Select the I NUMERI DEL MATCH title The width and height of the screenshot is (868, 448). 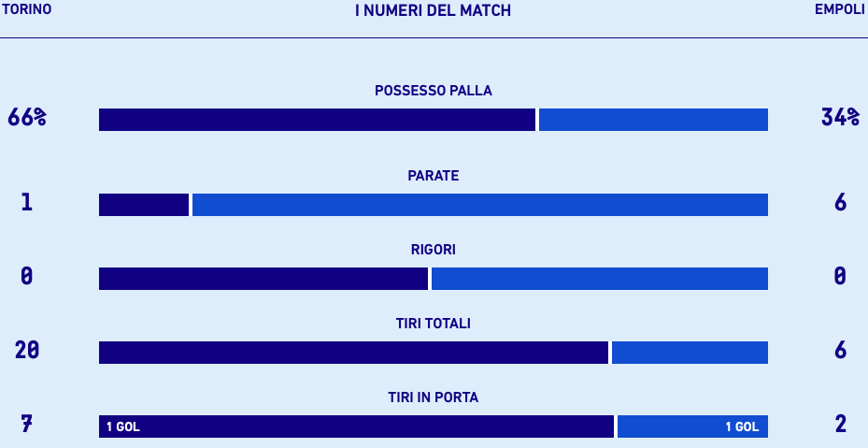pyautogui.click(x=433, y=10)
